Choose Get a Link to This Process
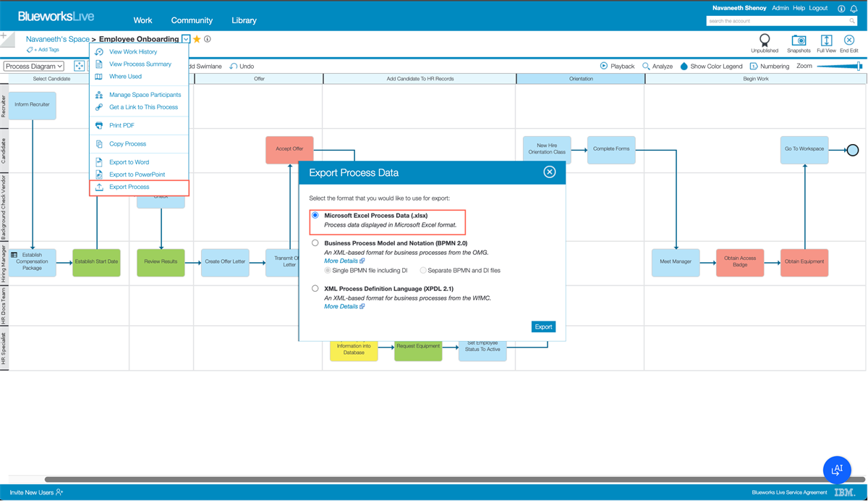Viewport: 868px width, 501px height. [x=143, y=107]
